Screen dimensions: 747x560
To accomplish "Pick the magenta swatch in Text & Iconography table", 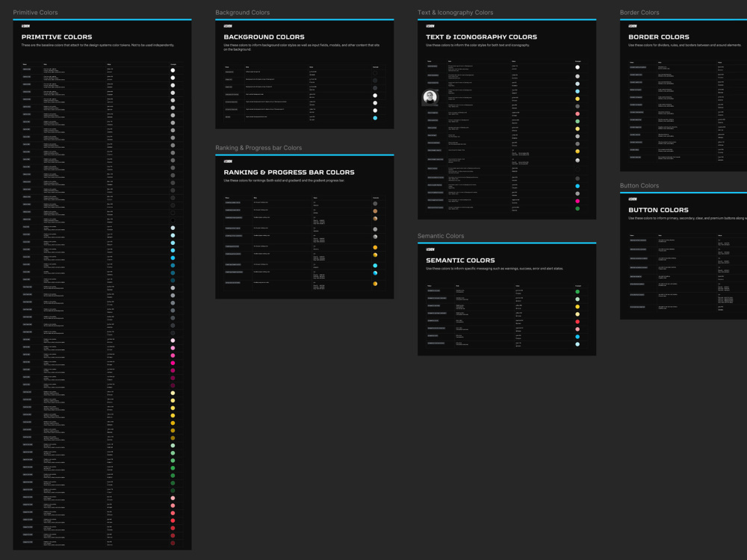I will (577, 201).
